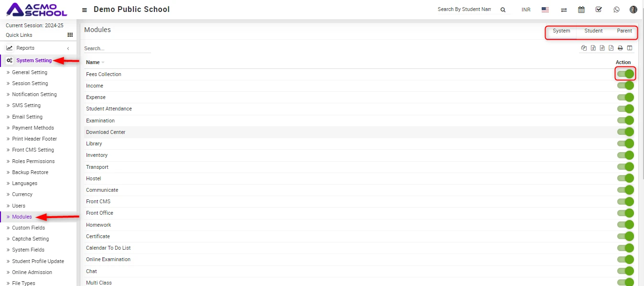The height and width of the screenshot is (286, 644).
Task: Disable the Fees Collection module toggle
Action: point(625,74)
